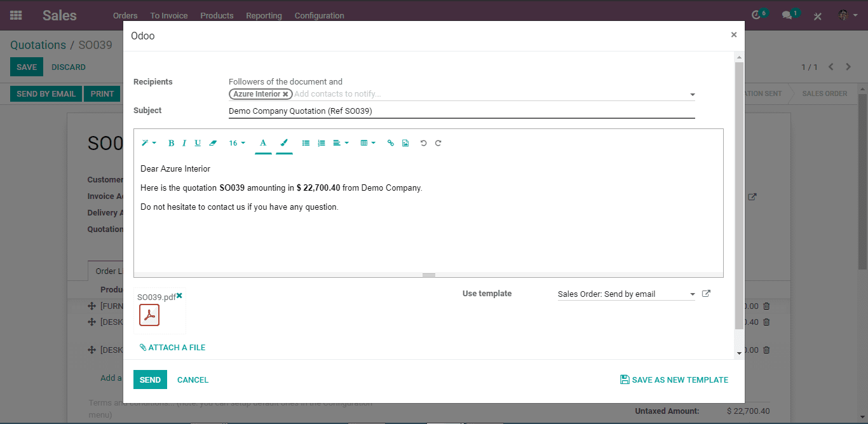Click the undo icon in editor
The height and width of the screenshot is (424, 868).
(x=423, y=143)
